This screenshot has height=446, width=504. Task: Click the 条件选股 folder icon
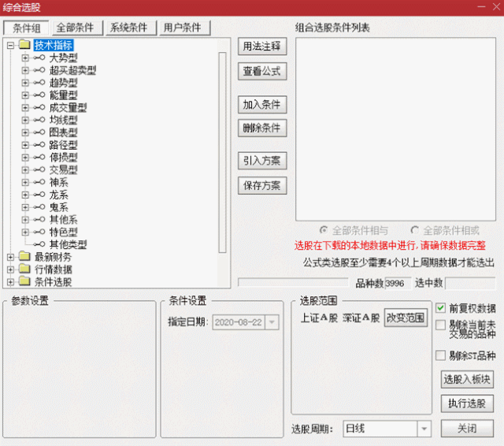tap(24, 281)
